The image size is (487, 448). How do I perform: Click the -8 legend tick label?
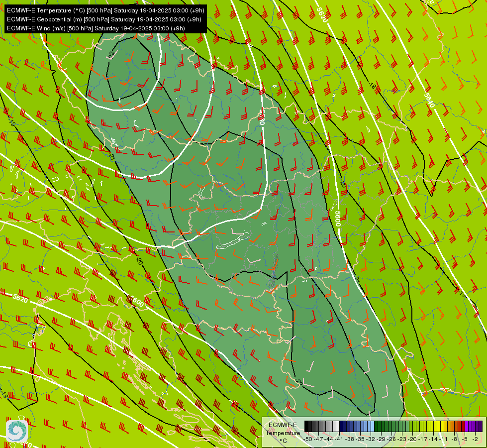coord(454,439)
